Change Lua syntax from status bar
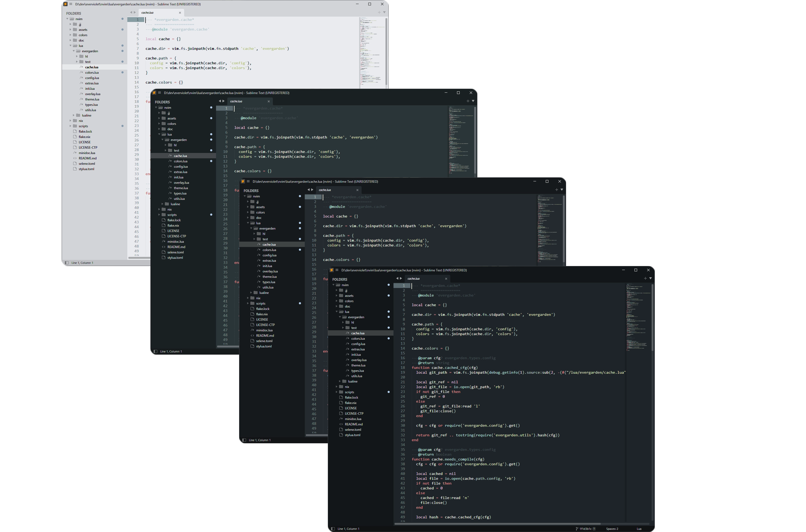This screenshot has height=532, width=806. pyautogui.click(x=639, y=529)
